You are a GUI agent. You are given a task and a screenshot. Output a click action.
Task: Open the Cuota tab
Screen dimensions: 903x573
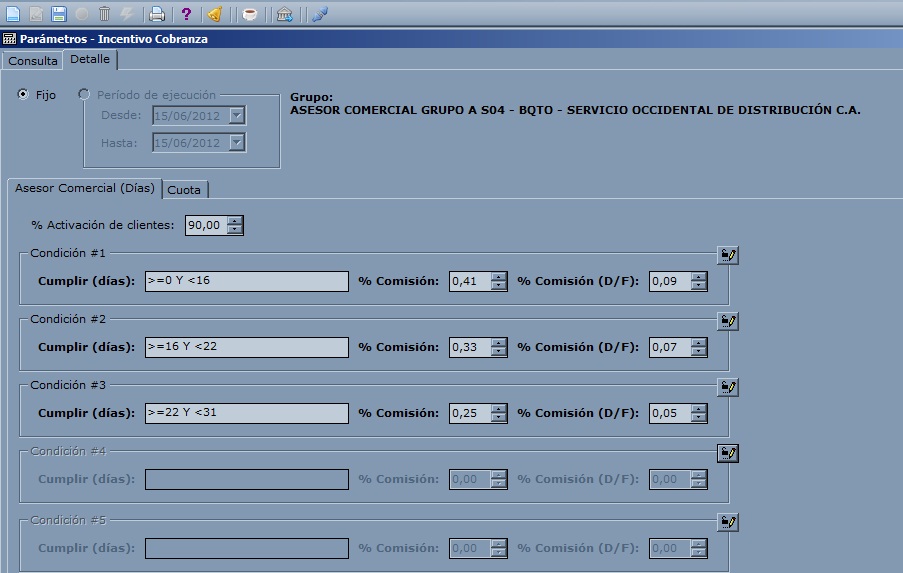coord(185,190)
